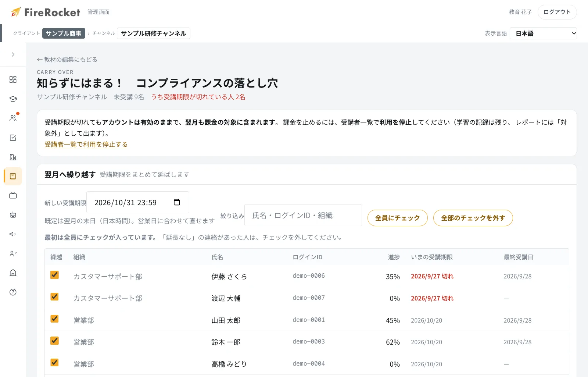This screenshot has width=588, height=377.
Task: Click the demo-0006 login ID cell
Action: (309, 276)
